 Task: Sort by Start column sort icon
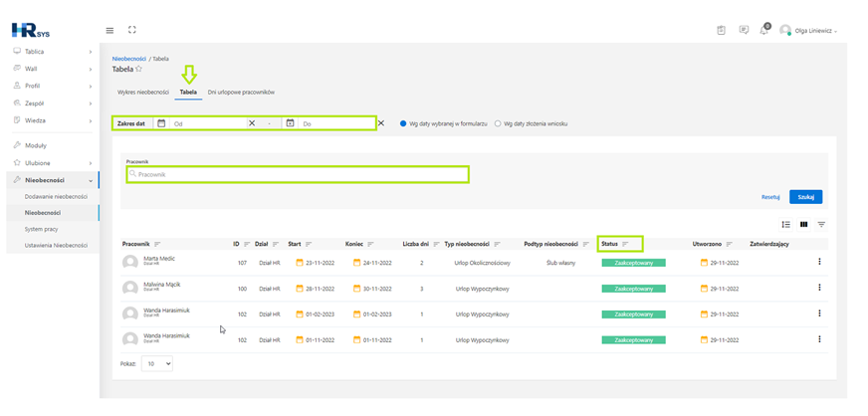309,244
